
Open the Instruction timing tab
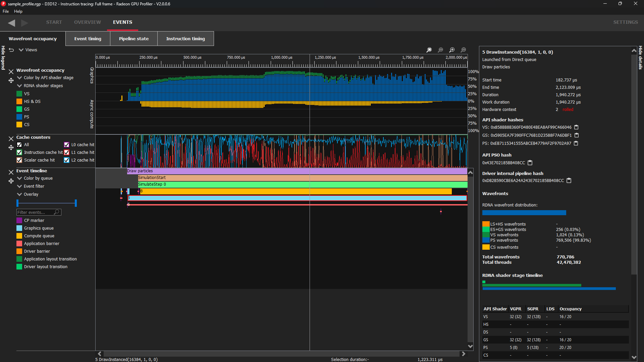pyautogui.click(x=185, y=38)
